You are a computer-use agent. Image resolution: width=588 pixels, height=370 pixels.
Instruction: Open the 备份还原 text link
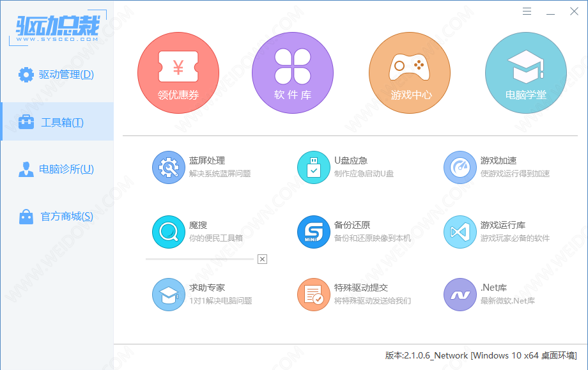[352, 225]
